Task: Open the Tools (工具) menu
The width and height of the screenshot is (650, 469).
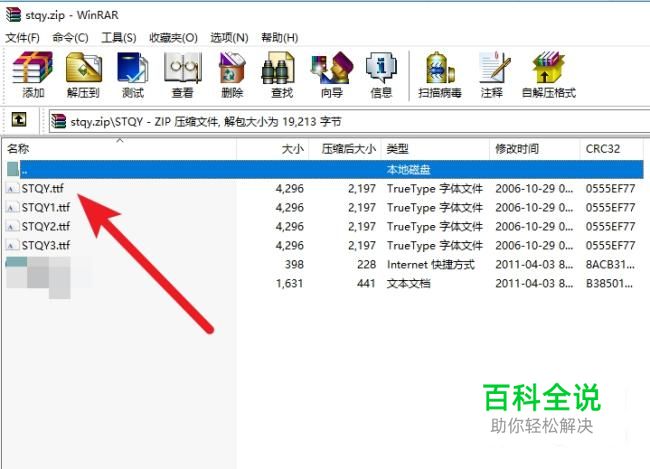Action: 119,38
